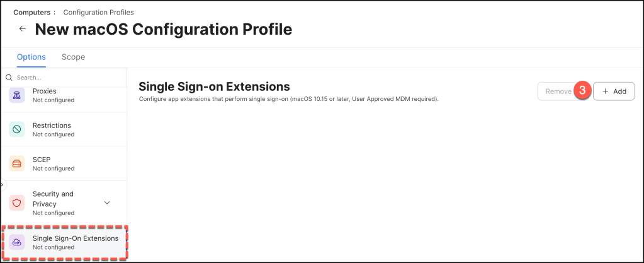This screenshot has height=263, width=644.
Task: Click the Single Sign-On Extensions cloud icon
Action: pos(17,242)
